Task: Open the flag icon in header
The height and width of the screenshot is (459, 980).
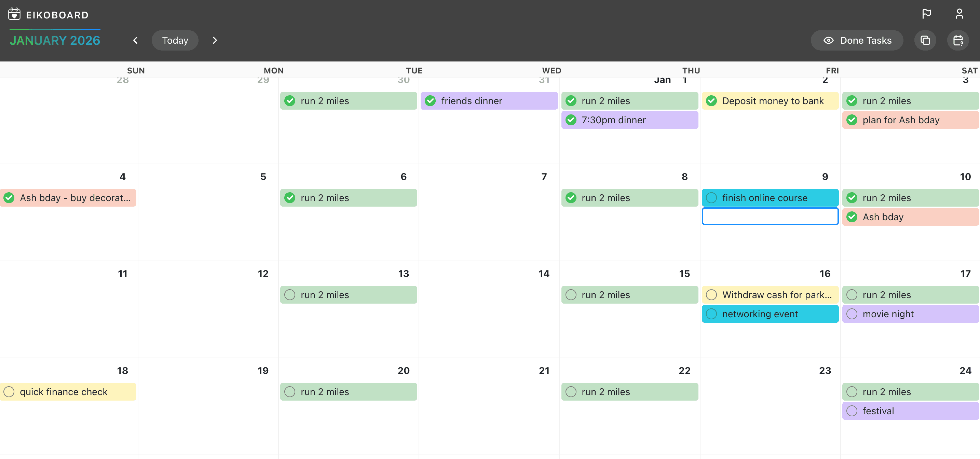Action: pyautogui.click(x=926, y=14)
